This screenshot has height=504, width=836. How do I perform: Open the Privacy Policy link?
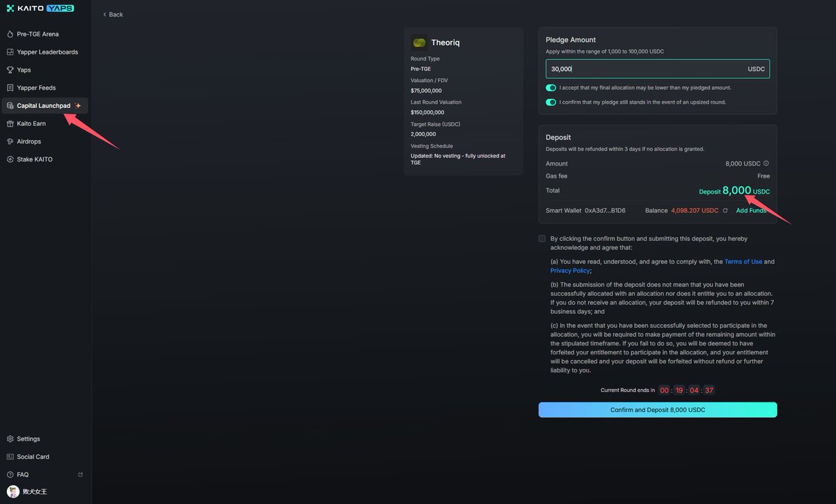(x=570, y=271)
